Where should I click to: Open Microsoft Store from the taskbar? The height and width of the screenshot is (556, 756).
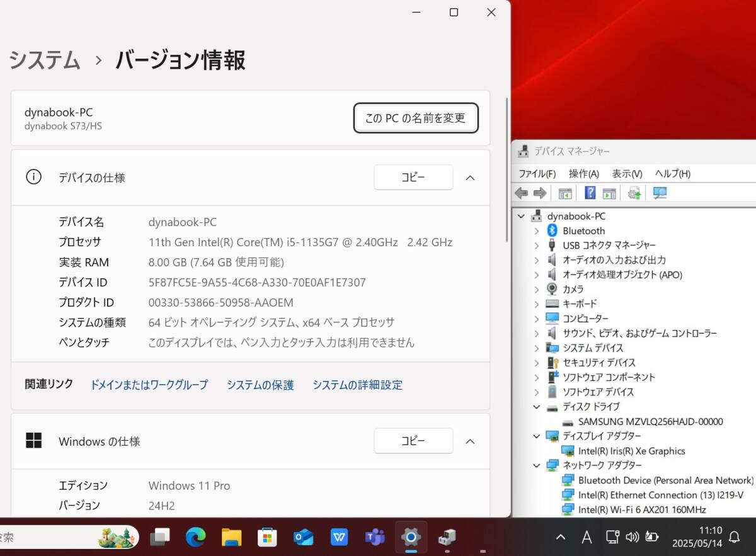[268, 536]
